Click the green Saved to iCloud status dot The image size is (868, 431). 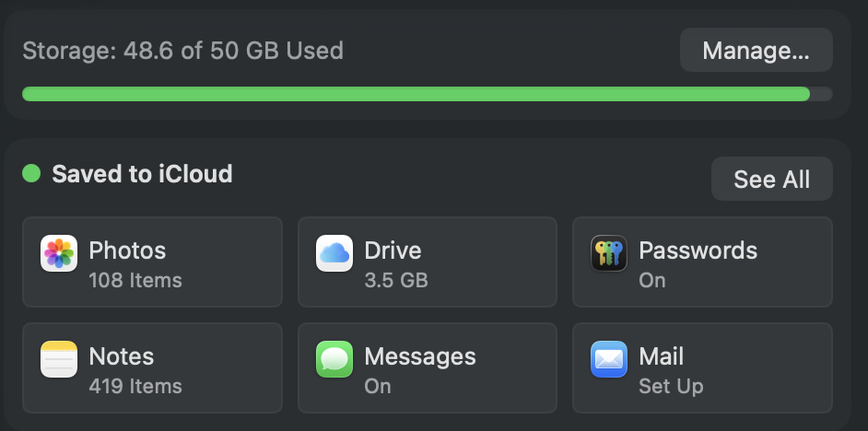point(31,173)
